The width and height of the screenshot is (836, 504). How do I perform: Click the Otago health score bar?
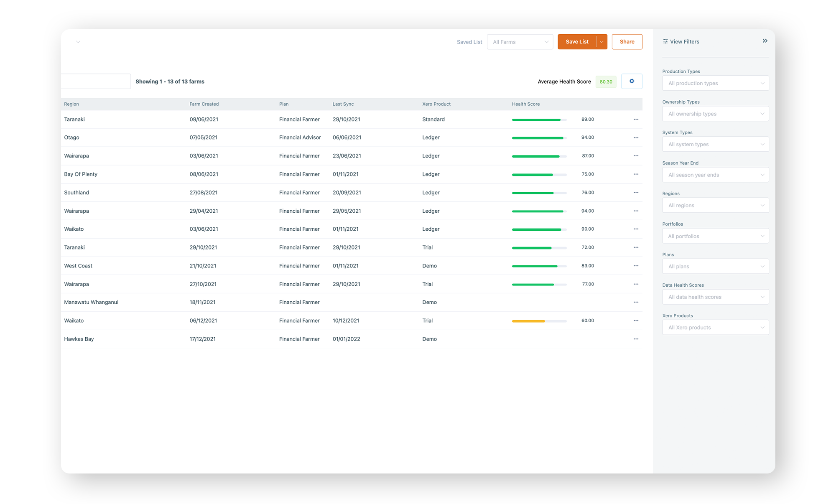(x=539, y=138)
